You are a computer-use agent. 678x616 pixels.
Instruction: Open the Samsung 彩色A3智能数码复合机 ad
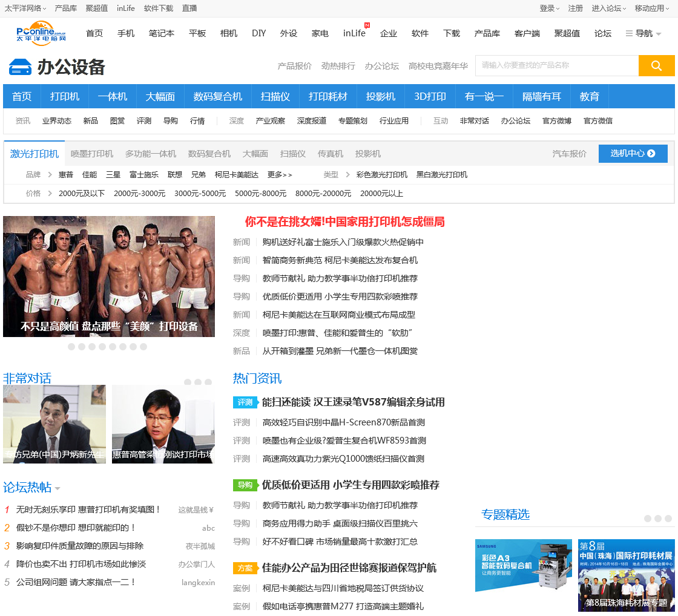pyautogui.click(x=524, y=565)
